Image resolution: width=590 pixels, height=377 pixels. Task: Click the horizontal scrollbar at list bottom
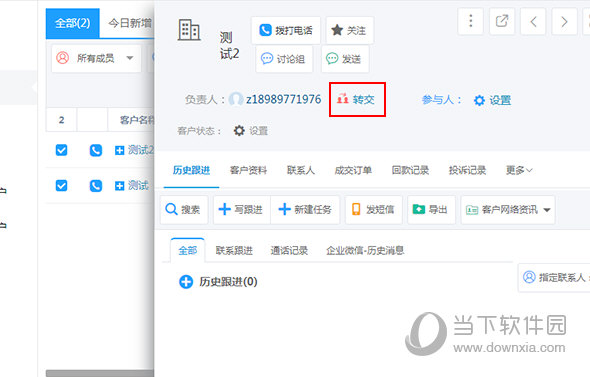[x=100, y=373]
